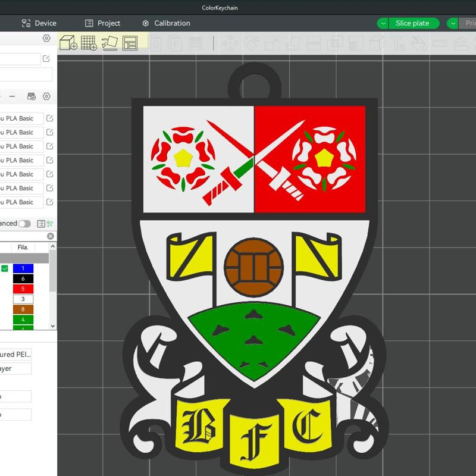Click the Auto orient icon
Image resolution: width=476 pixels, height=476 pixels.
click(x=109, y=43)
